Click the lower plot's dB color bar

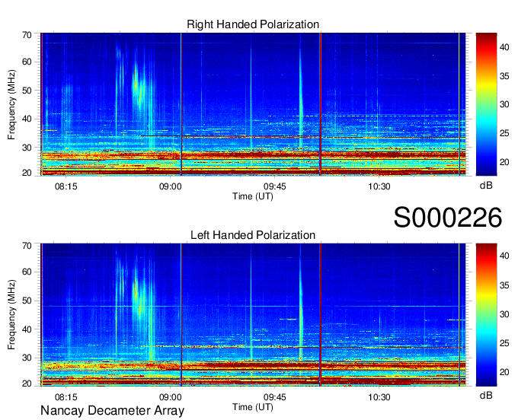pos(486,315)
